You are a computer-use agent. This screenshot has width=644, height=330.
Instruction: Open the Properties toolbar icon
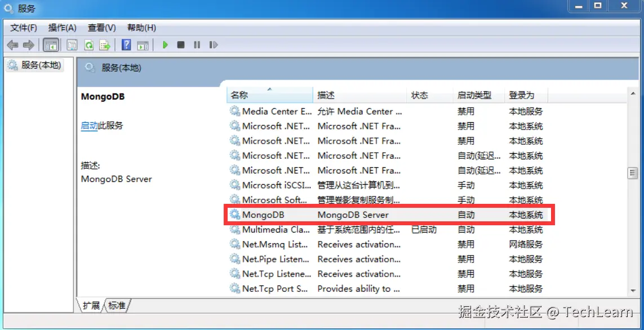[72, 44]
